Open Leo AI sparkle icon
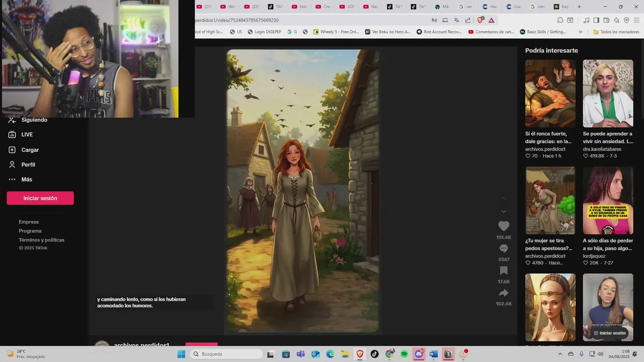644x362 pixels. pyautogui.click(x=616, y=20)
